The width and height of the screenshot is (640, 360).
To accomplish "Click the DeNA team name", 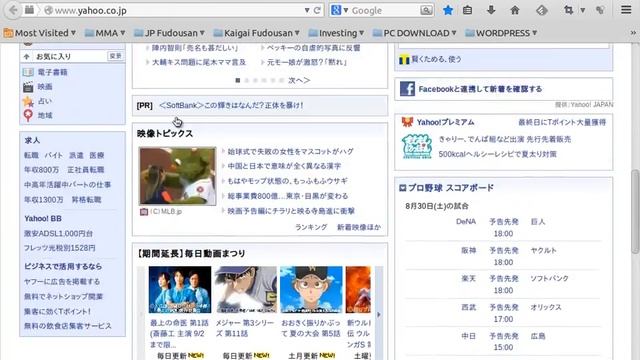I will pos(466,222).
